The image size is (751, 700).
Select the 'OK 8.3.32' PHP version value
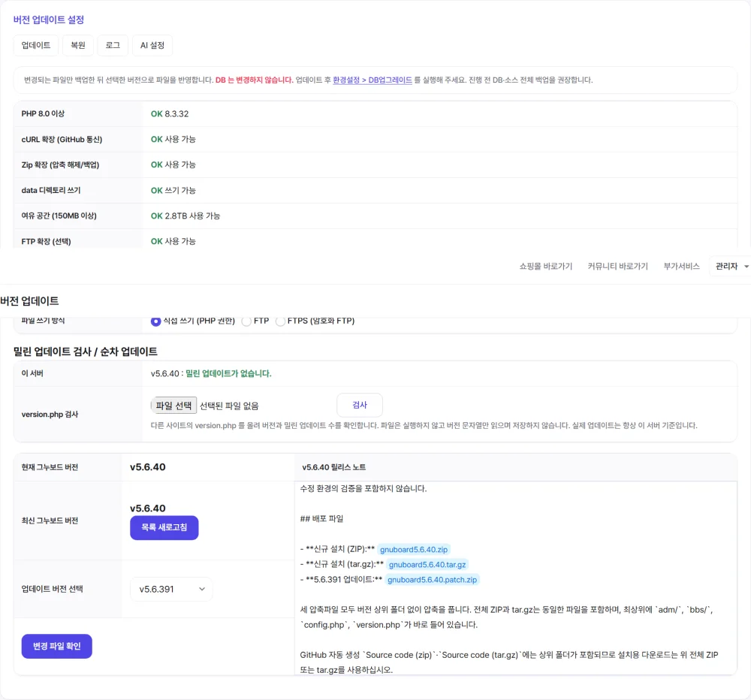[x=170, y=114]
